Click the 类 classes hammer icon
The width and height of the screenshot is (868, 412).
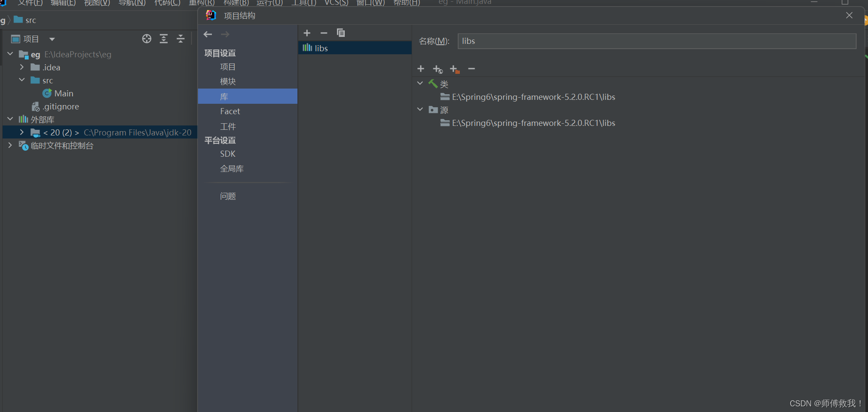(433, 83)
